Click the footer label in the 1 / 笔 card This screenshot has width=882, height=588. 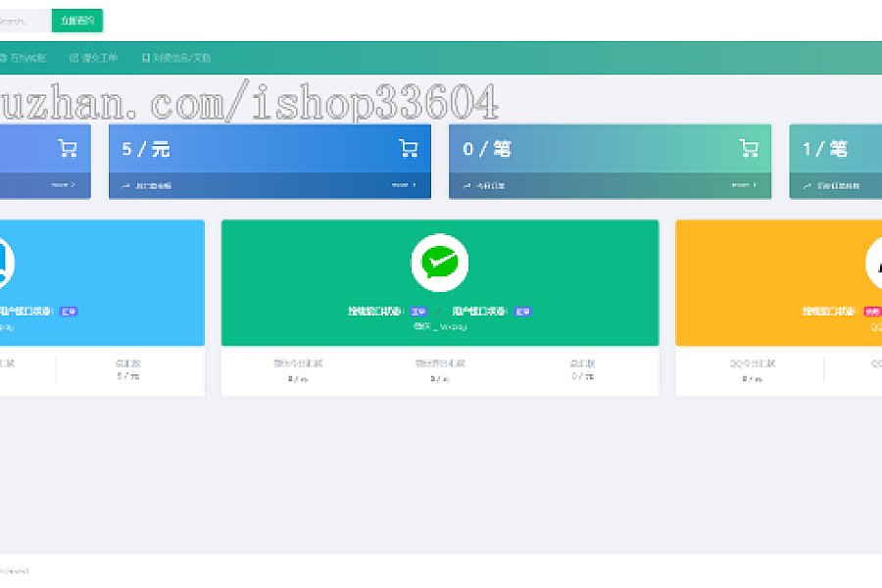click(x=838, y=185)
